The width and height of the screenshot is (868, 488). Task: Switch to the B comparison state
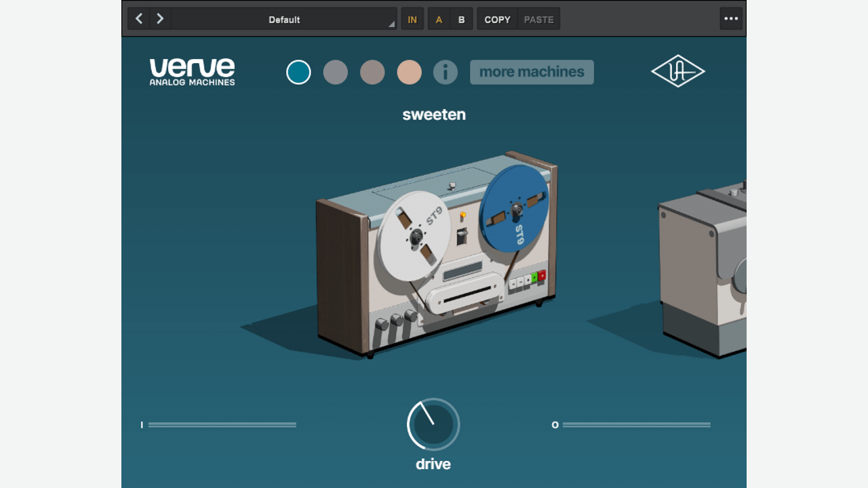coord(462,19)
